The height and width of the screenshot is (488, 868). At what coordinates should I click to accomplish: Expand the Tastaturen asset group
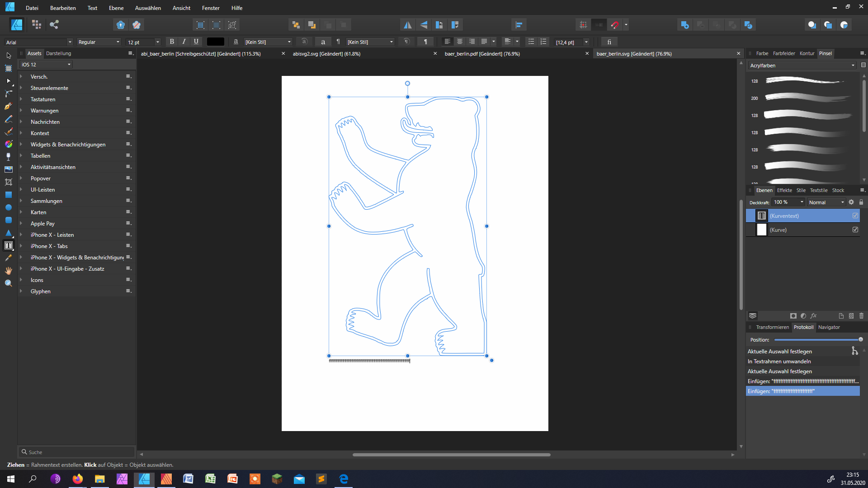[x=21, y=99]
